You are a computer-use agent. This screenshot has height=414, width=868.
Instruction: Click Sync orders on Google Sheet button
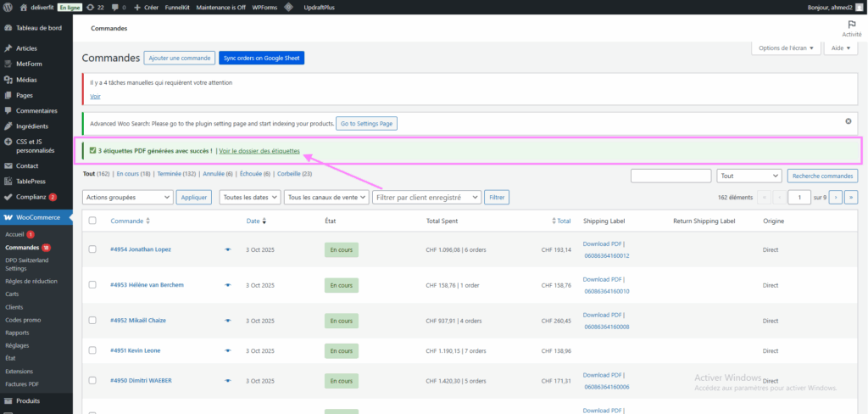tap(261, 58)
